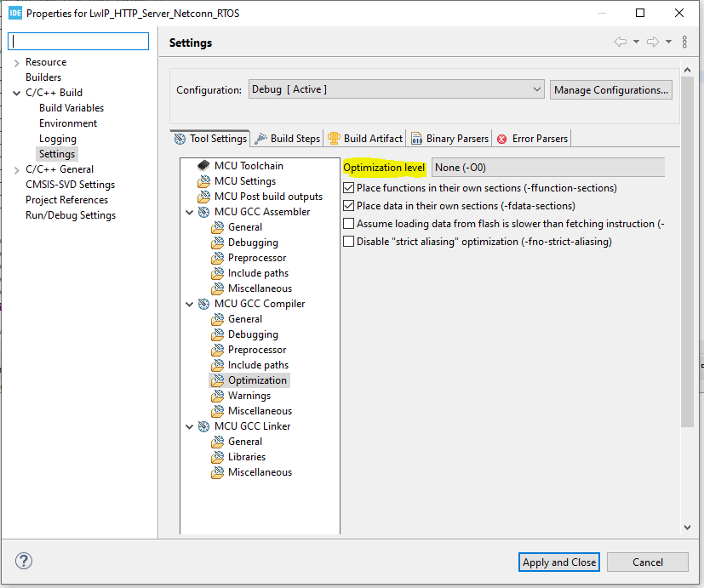Click the MCU GCC Assembler tool icon
This screenshot has height=588, width=704.
[203, 212]
